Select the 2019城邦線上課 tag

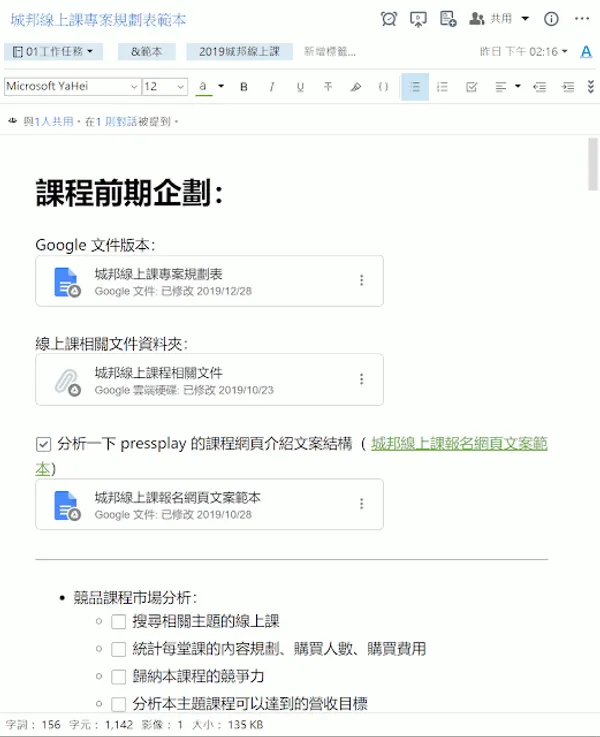(239, 51)
